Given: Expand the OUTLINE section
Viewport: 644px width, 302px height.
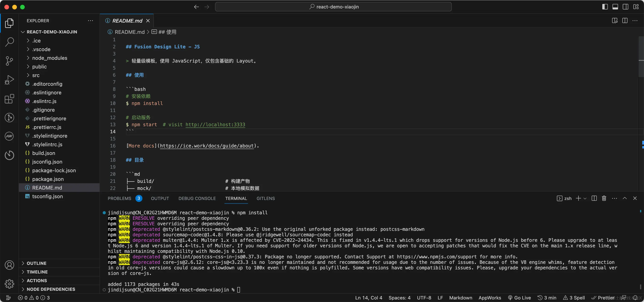Looking at the screenshot, I should click(x=36, y=263).
